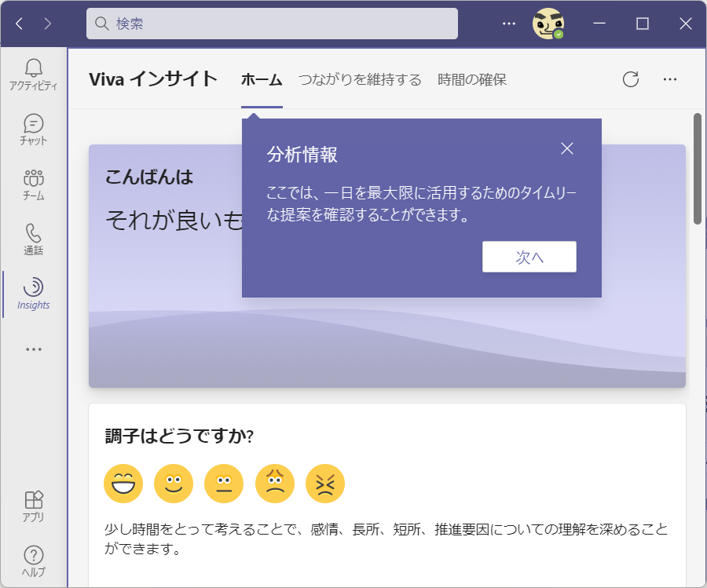Open Help (ヘルプ) in the sidebar

[x=33, y=561]
